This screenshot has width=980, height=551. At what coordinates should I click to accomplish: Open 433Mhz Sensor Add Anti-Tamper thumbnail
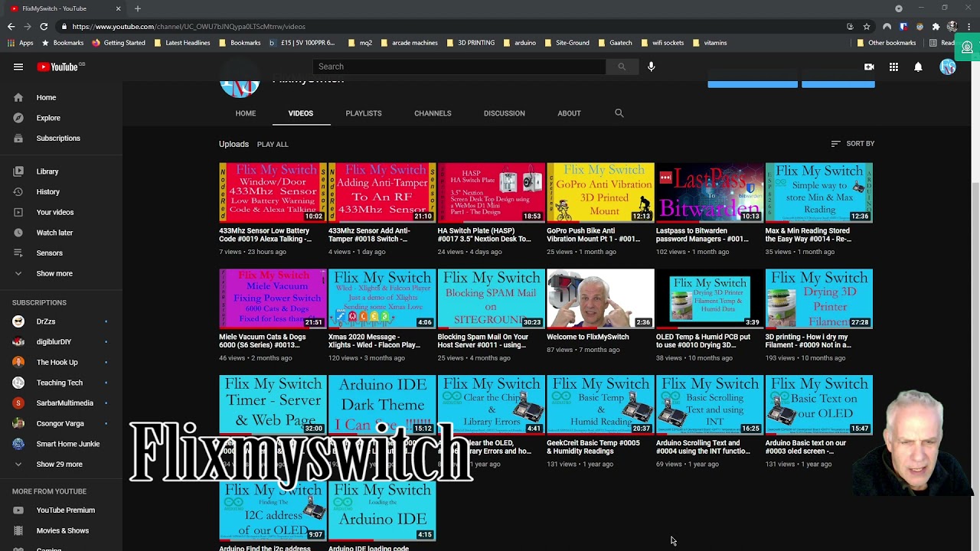click(382, 192)
